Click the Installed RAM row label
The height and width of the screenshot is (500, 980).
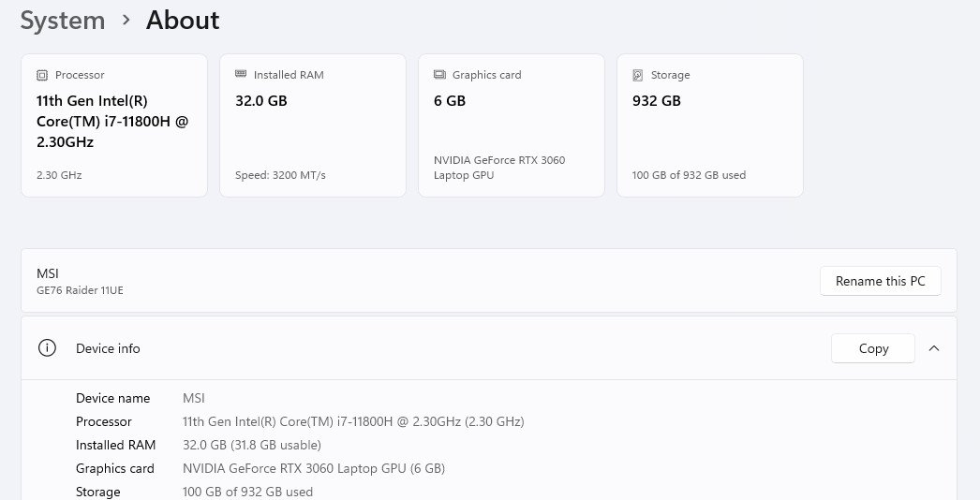(x=115, y=445)
